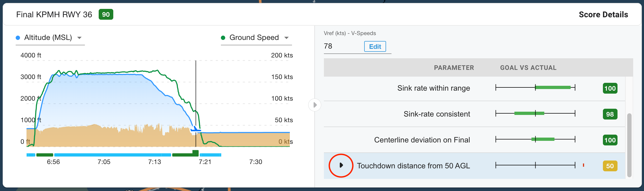
Task: Click the Edit button for Vref
Action: coord(375,46)
